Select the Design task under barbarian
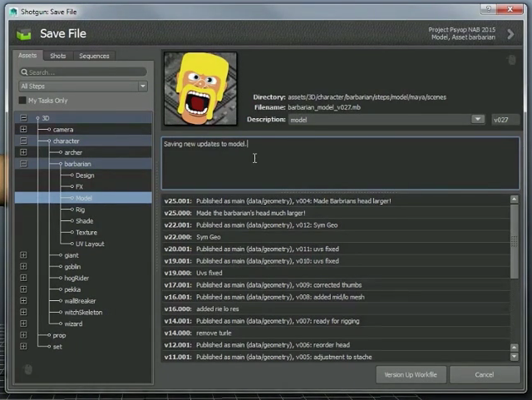This screenshot has width=532, height=400. (85, 175)
